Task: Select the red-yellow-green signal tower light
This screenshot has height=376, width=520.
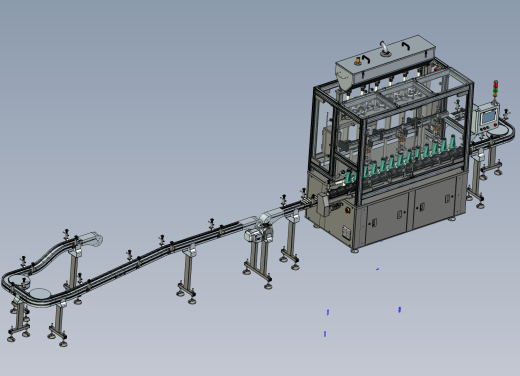Action: tap(495, 89)
